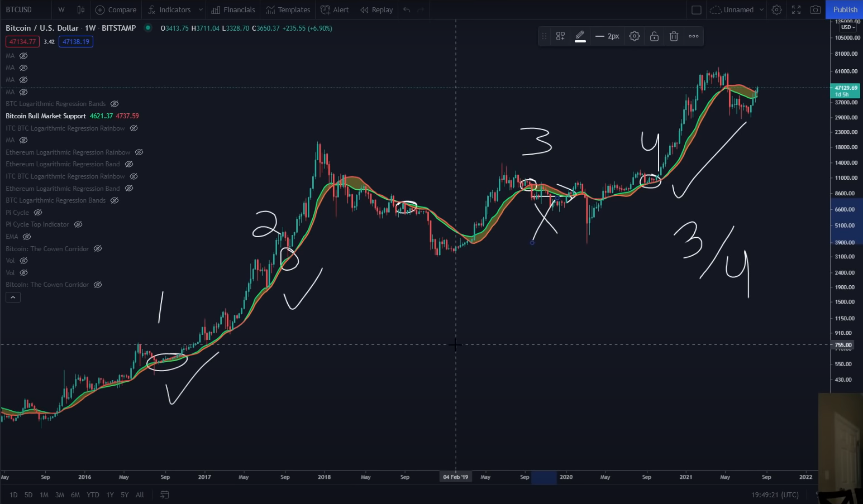Image resolution: width=863 pixels, height=504 pixels.
Task: Create a new Alert
Action: [x=335, y=9]
